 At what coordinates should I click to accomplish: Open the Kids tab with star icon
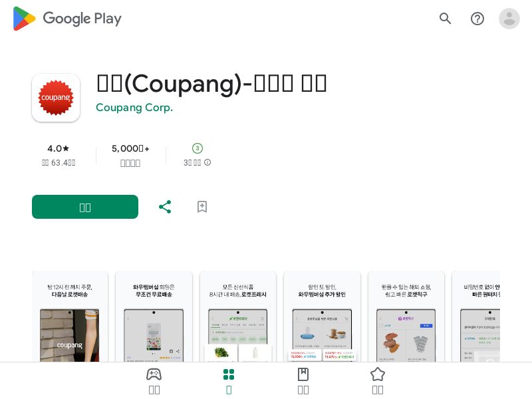click(x=378, y=380)
